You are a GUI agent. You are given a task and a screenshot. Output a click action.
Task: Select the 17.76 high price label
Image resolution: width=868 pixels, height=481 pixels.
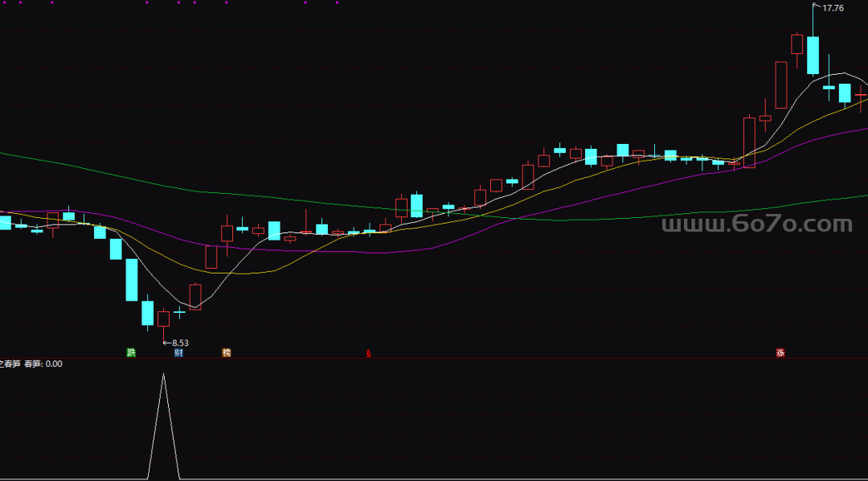click(x=833, y=8)
